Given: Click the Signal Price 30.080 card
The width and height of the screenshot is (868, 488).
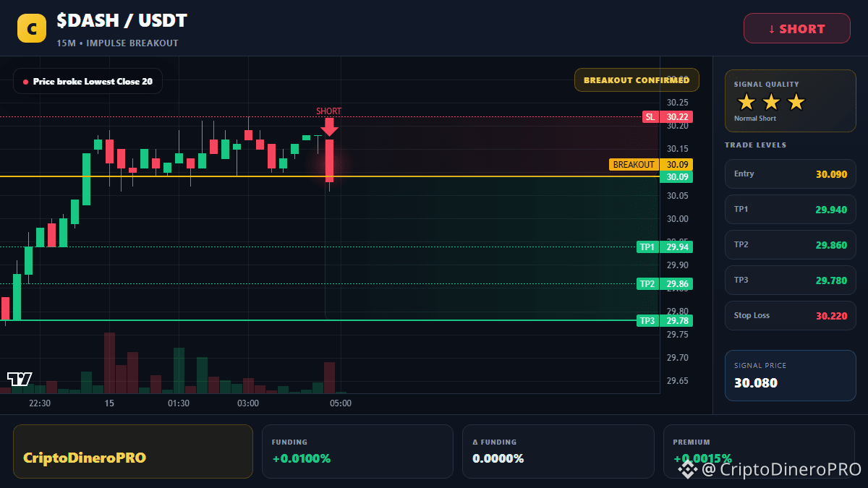Looking at the screenshot, I should [790, 375].
